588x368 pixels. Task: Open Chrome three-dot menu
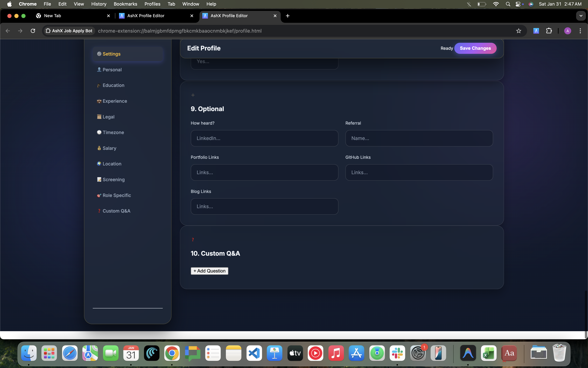pos(580,31)
